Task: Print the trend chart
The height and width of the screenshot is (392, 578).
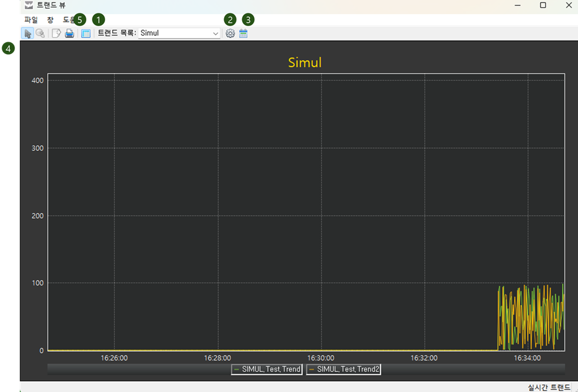Action: tap(69, 33)
